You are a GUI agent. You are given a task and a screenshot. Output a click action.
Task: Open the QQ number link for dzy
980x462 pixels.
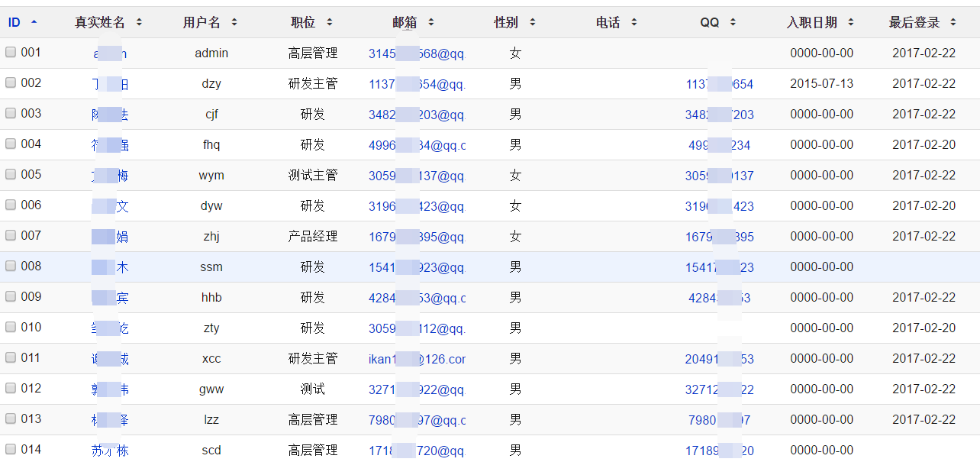coord(719,84)
